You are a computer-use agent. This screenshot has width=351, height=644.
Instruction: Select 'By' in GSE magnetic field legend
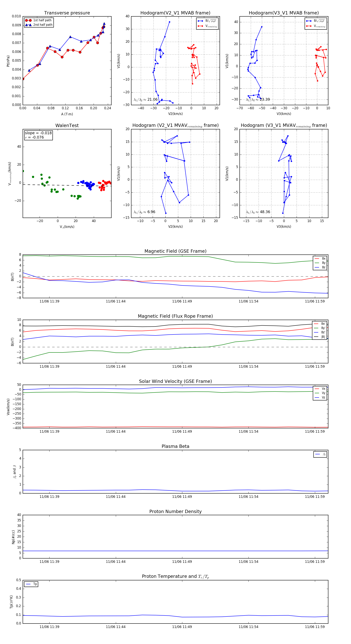[x=320, y=263]
